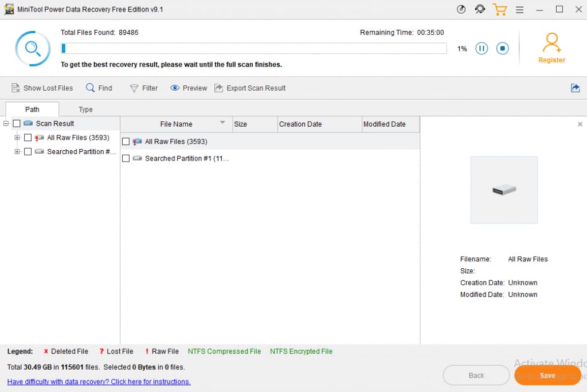Click the Filter funnel icon
This screenshot has width=587, height=392.
point(134,88)
